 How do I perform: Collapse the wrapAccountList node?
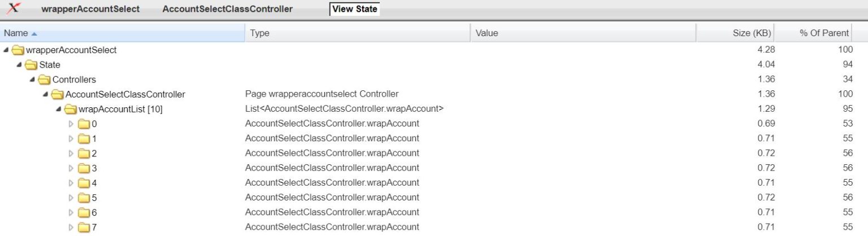pos(58,109)
